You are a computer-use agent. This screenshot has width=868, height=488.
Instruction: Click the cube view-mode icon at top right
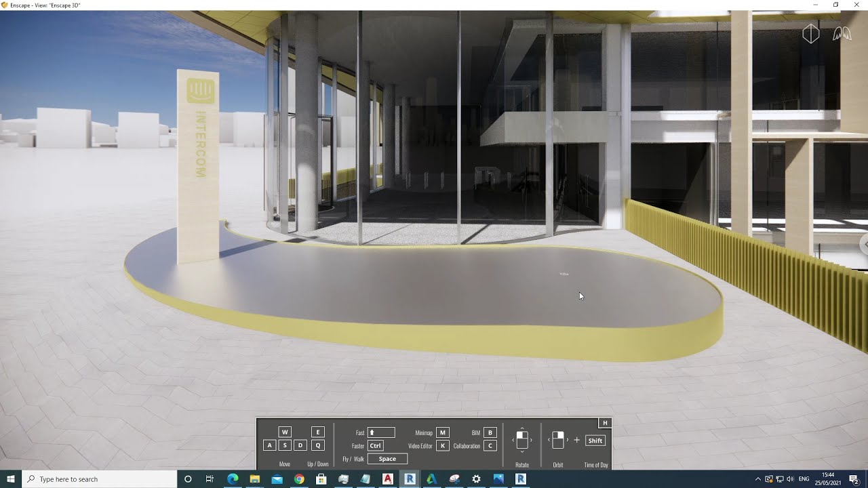(811, 34)
